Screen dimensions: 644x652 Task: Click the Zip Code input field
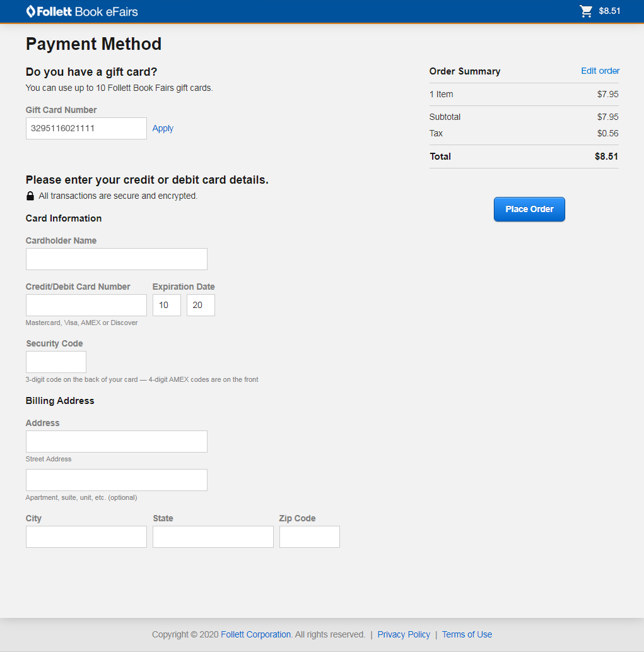tap(309, 536)
